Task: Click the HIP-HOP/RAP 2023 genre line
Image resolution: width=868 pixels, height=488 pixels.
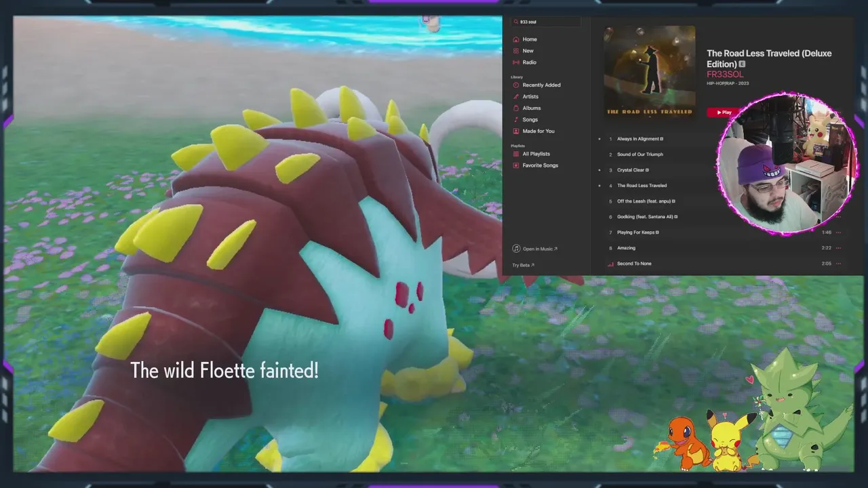Action: [728, 83]
